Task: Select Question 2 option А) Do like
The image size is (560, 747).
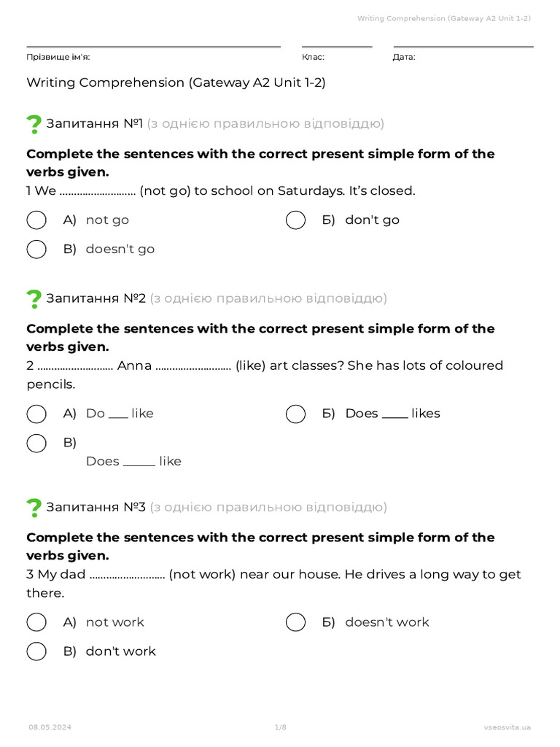Action: point(36,414)
